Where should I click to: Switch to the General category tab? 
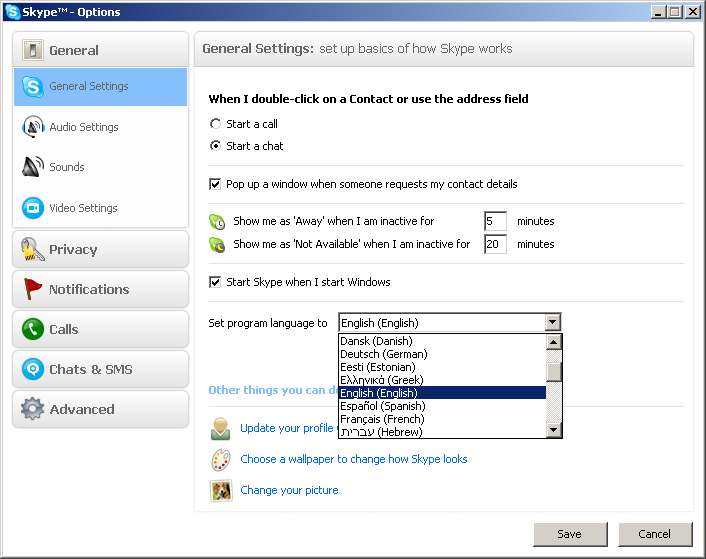(x=100, y=50)
